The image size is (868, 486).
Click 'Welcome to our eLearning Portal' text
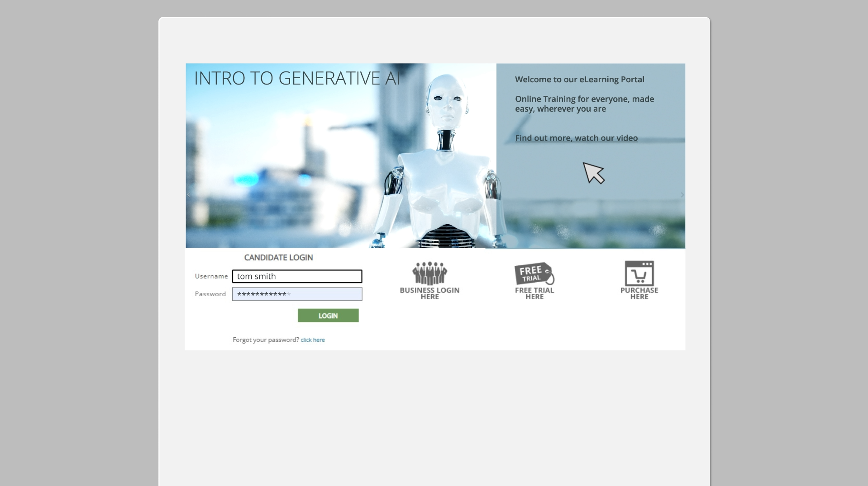tap(580, 80)
